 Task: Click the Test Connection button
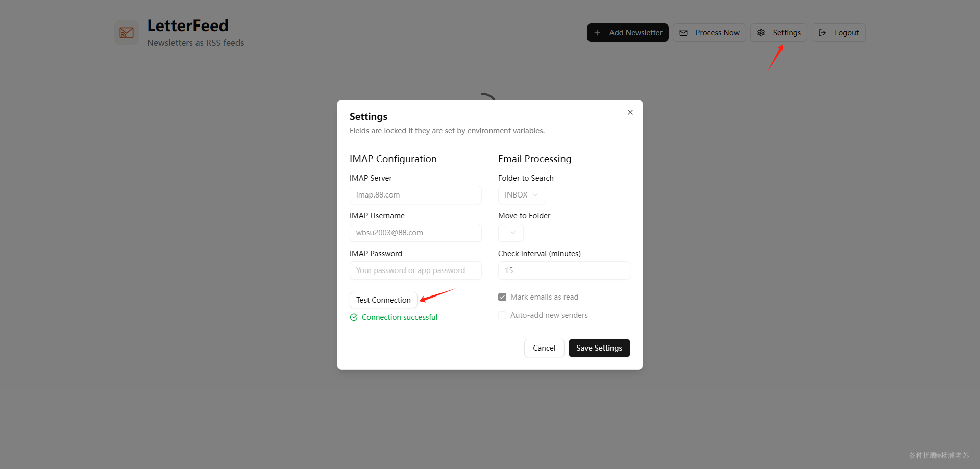point(383,300)
